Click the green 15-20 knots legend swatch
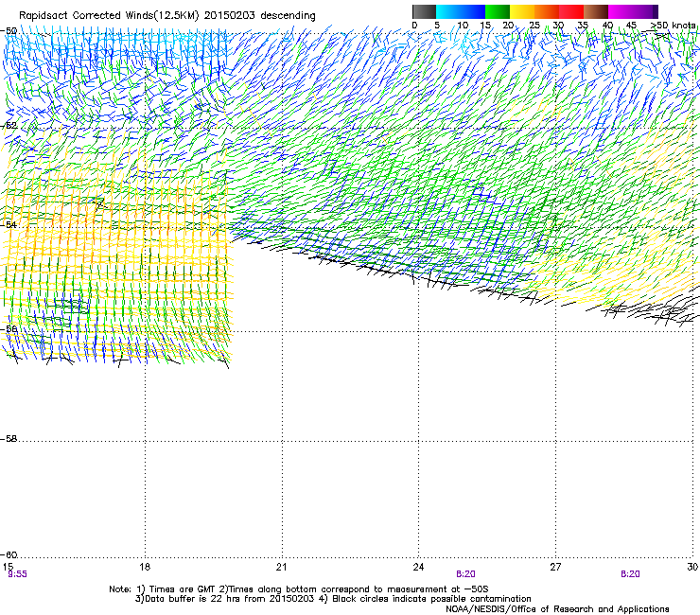This screenshot has height=615, width=700. pyautogui.click(x=498, y=11)
